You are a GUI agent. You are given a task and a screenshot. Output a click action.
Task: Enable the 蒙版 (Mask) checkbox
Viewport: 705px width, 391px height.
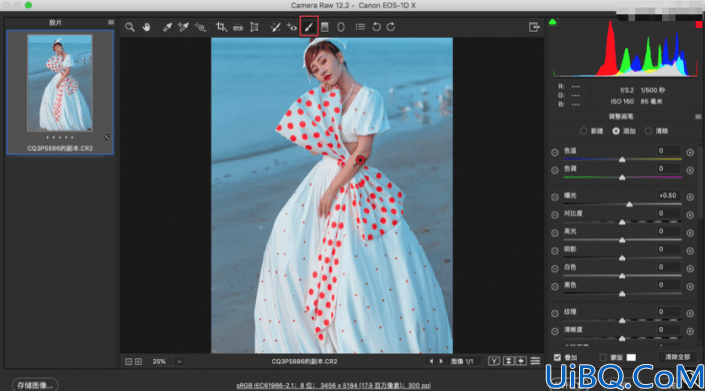[603, 357]
